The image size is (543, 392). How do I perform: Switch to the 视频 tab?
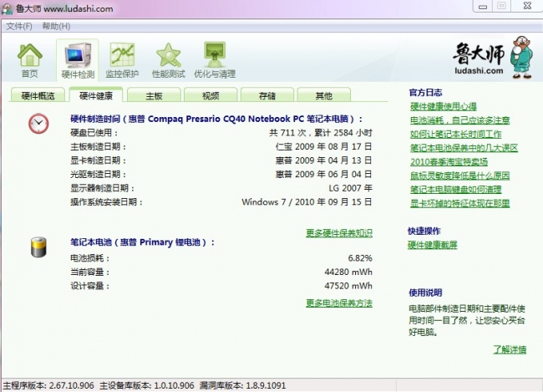(211, 96)
